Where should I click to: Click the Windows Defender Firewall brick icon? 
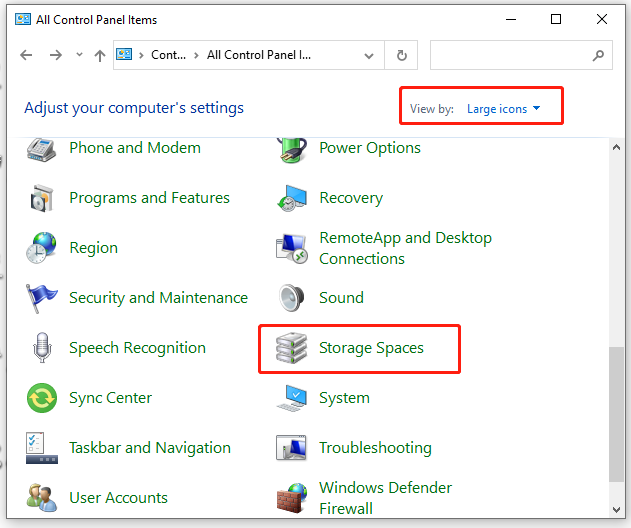292,498
